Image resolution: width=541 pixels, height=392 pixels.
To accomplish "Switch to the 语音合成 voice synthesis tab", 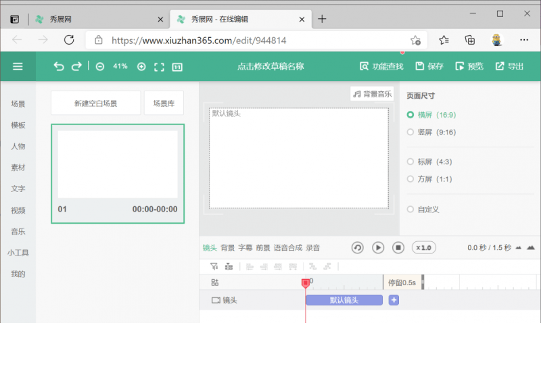I will [288, 247].
